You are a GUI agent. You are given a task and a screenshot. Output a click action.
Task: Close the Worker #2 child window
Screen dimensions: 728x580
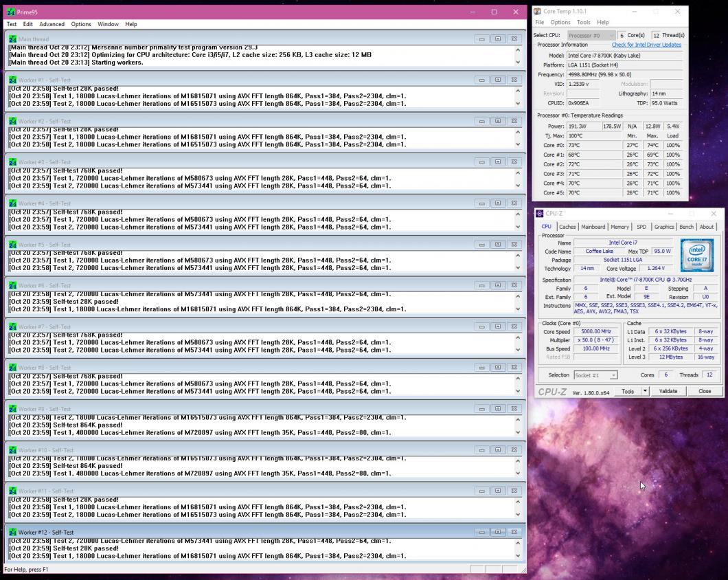click(514, 121)
